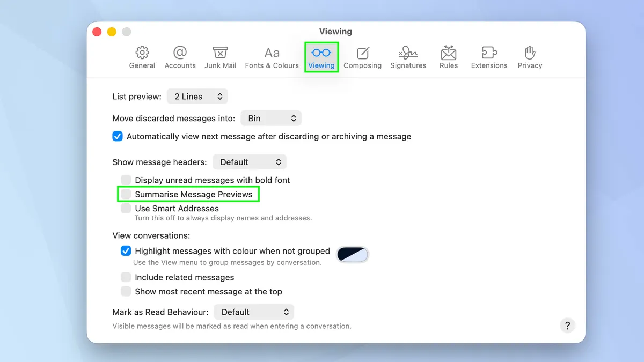Open the Composing preferences
Screen dimensions: 644x362
[x=363, y=56]
